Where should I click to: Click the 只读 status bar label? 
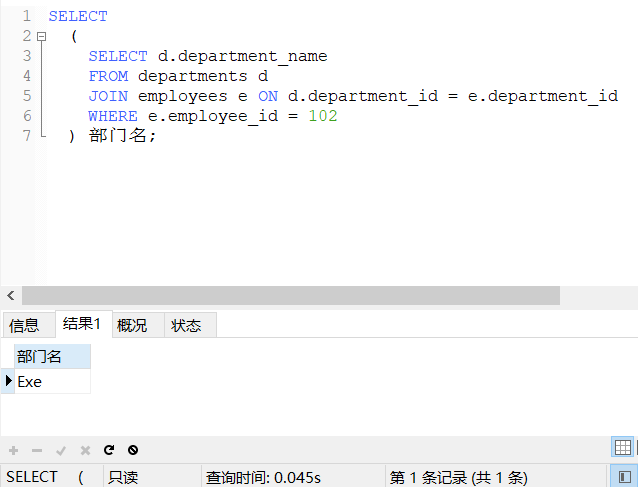pos(123,477)
